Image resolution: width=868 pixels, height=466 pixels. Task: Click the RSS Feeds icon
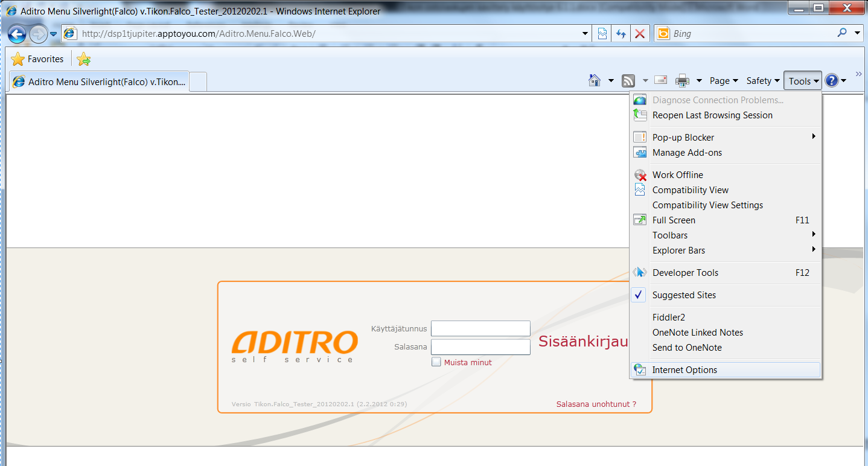click(628, 80)
